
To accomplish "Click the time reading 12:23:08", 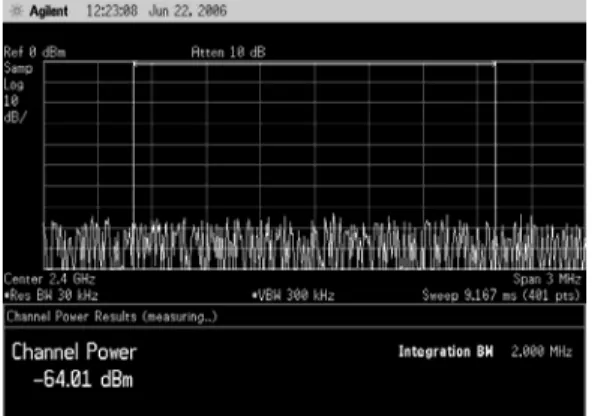I will 112,11.
